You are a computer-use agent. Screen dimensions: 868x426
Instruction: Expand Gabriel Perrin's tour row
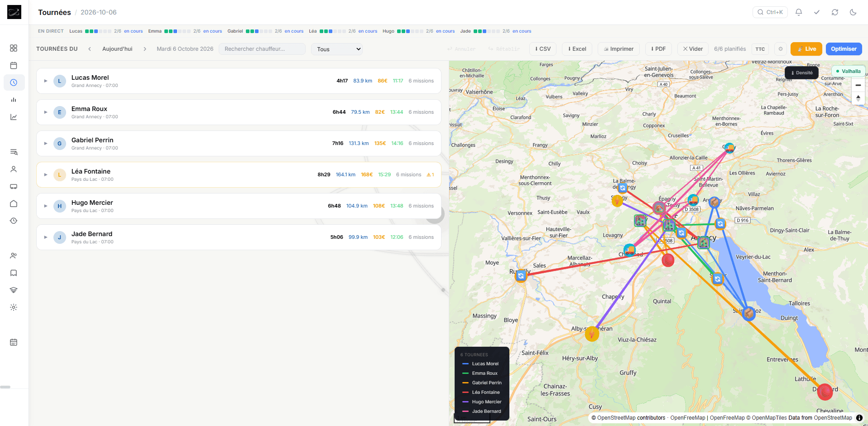46,144
